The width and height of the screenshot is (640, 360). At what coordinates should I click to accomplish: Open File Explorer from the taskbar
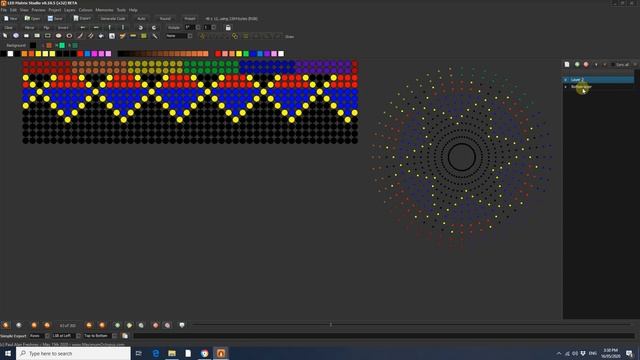coord(172,353)
